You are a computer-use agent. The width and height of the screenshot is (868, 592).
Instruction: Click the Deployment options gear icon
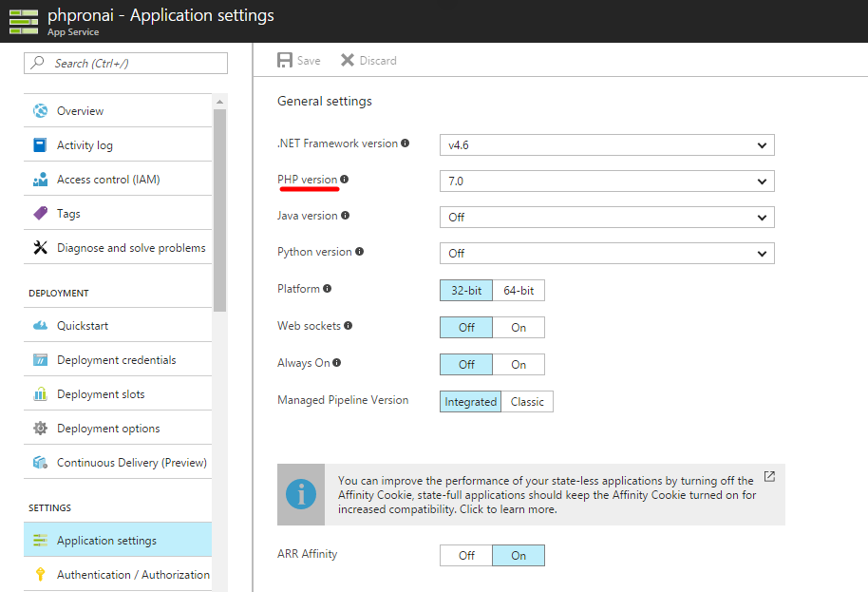point(41,428)
